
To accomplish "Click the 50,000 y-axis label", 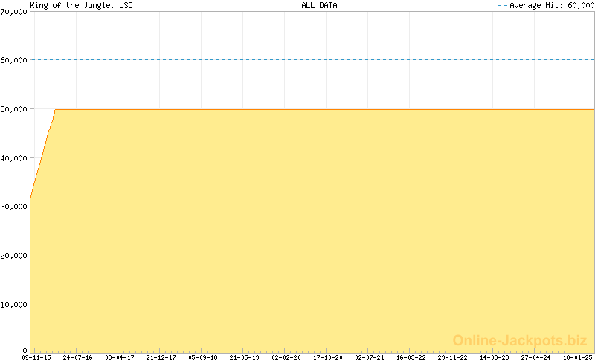I will (x=13, y=109).
